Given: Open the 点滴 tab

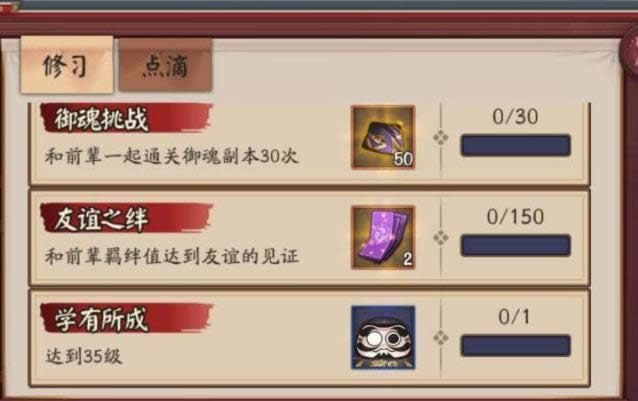Looking at the screenshot, I should point(166,65).
